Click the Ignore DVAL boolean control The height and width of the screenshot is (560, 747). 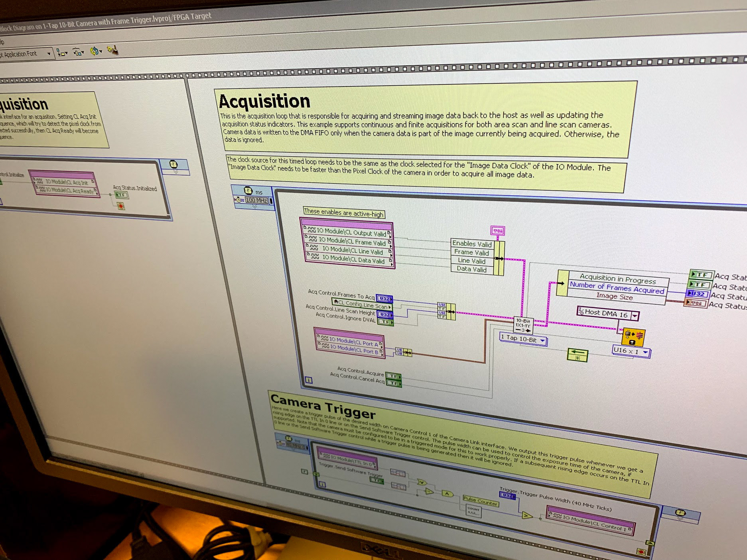[386, 322]
